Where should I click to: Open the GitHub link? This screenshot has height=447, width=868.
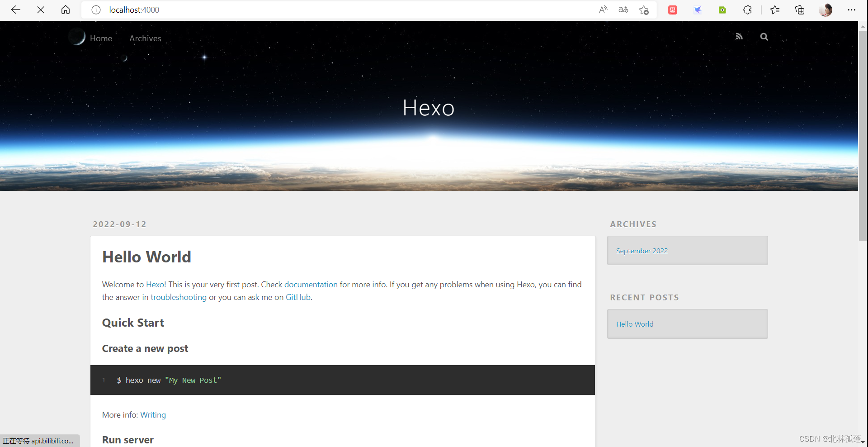298,297
